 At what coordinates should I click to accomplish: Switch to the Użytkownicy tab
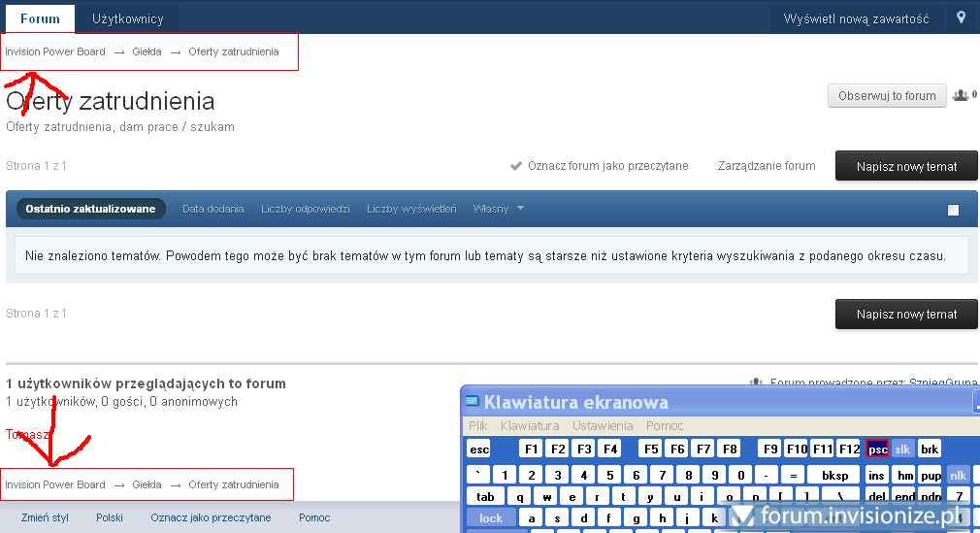(127, 18)
